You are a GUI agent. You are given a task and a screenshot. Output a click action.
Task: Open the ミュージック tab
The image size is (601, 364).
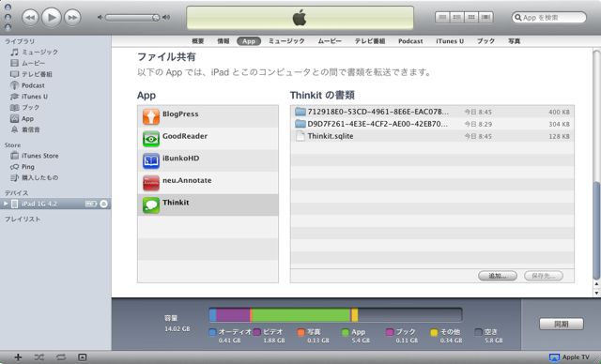[286, 41]
